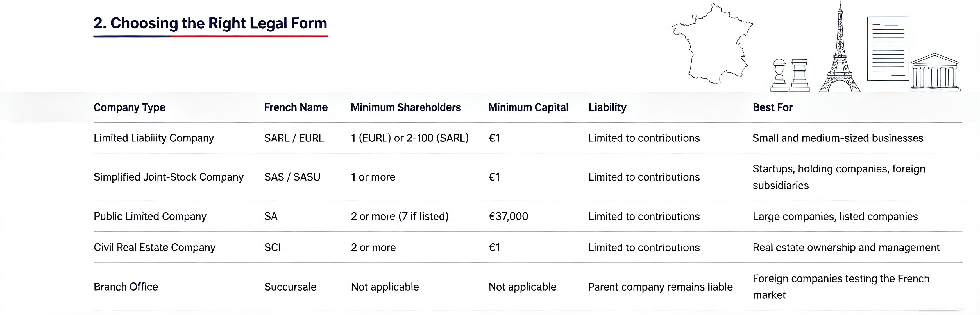Image resolution: width=980 pixels, height=315 pixels.
Task: Click the Liability column header
Action: tap(607, 107)
